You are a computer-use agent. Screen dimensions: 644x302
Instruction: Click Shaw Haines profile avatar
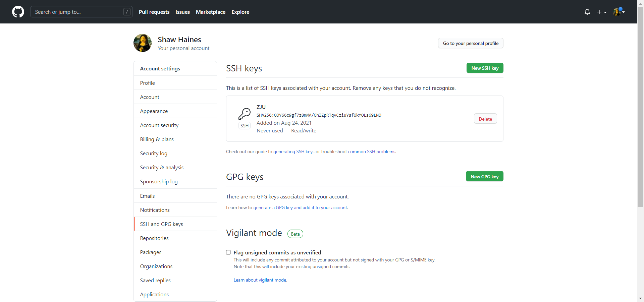[x=143, y=43]
